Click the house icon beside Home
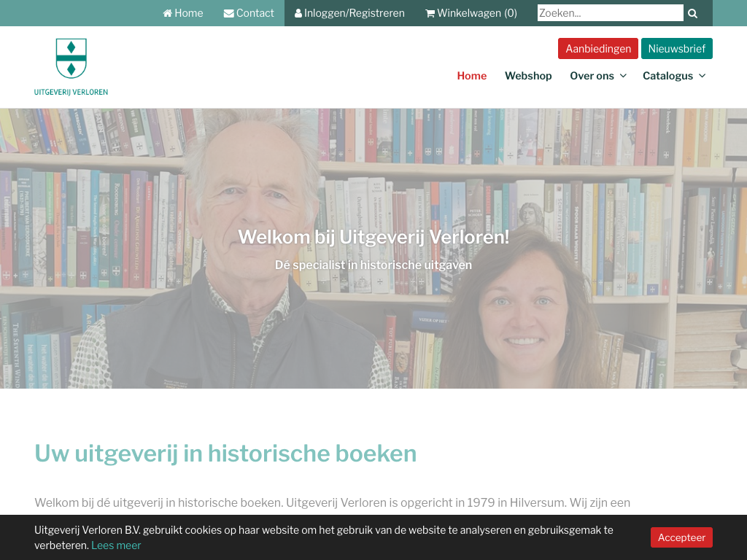 [x=167, y=13]
